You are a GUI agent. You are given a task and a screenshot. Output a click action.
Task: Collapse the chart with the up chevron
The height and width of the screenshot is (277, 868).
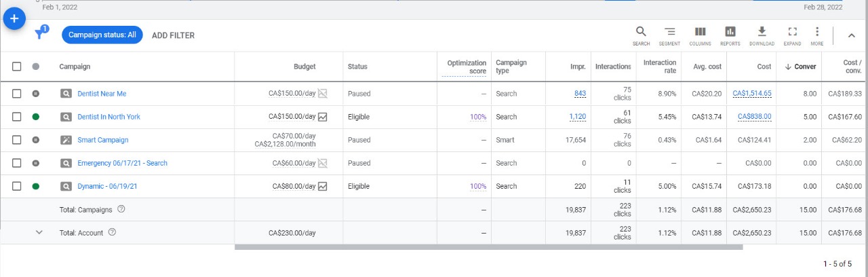tap(852, 36)
